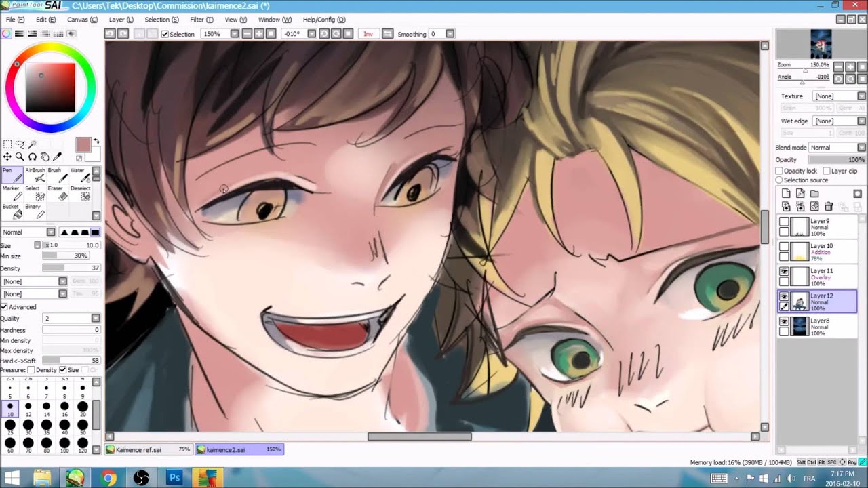Hide Layer11 using its eye icon

coord(784,271)
